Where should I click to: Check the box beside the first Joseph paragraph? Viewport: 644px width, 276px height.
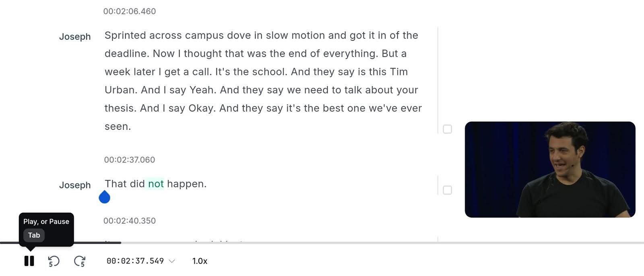point(448,129)
